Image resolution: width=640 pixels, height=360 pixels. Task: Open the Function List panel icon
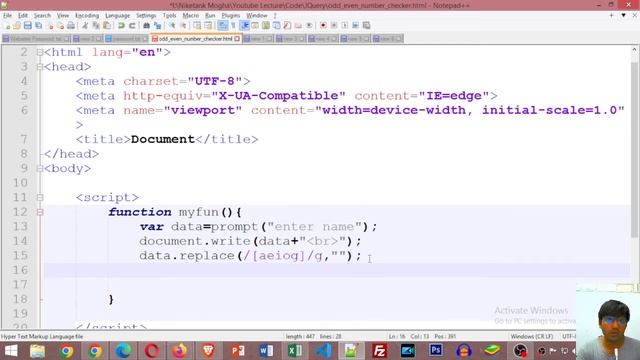[287, 26]
